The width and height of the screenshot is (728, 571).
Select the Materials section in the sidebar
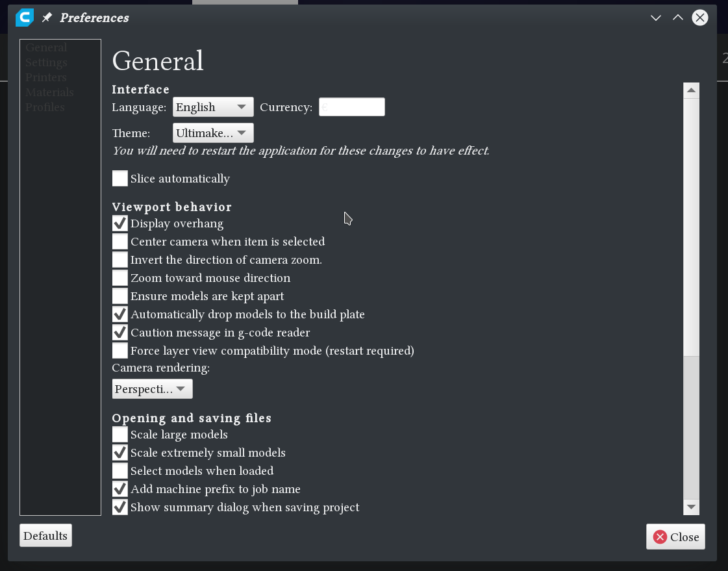[49, 92]
